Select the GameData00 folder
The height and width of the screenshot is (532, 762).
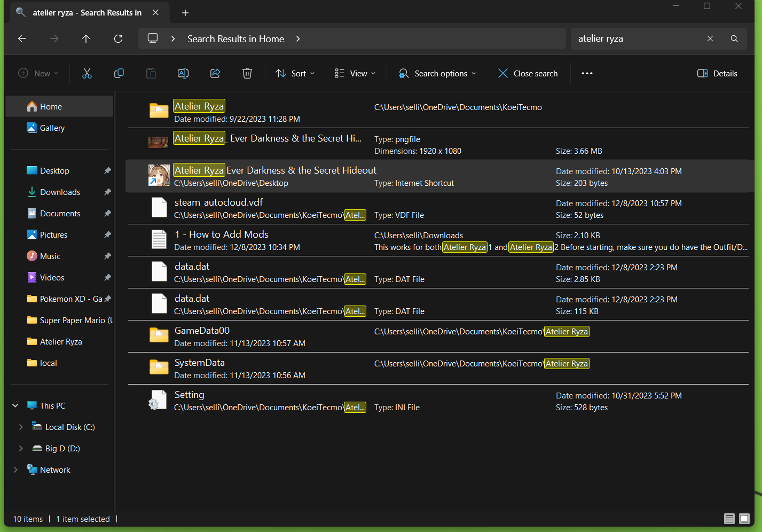438,337
